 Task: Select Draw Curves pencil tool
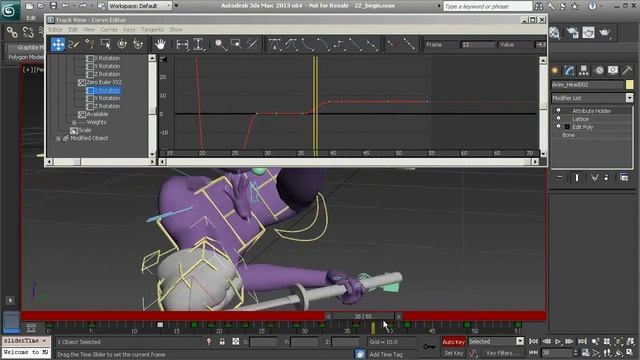click(74, 44)
